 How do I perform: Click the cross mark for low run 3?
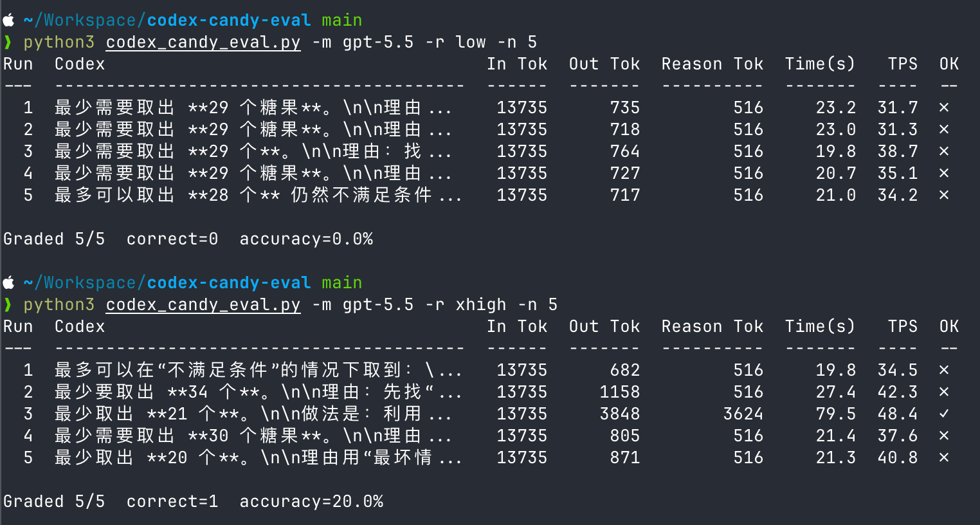click(944, 151)
